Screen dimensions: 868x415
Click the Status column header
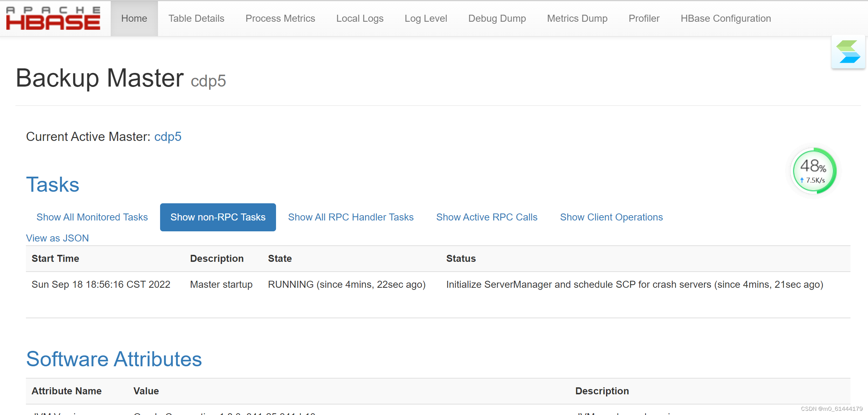(461, 259)
